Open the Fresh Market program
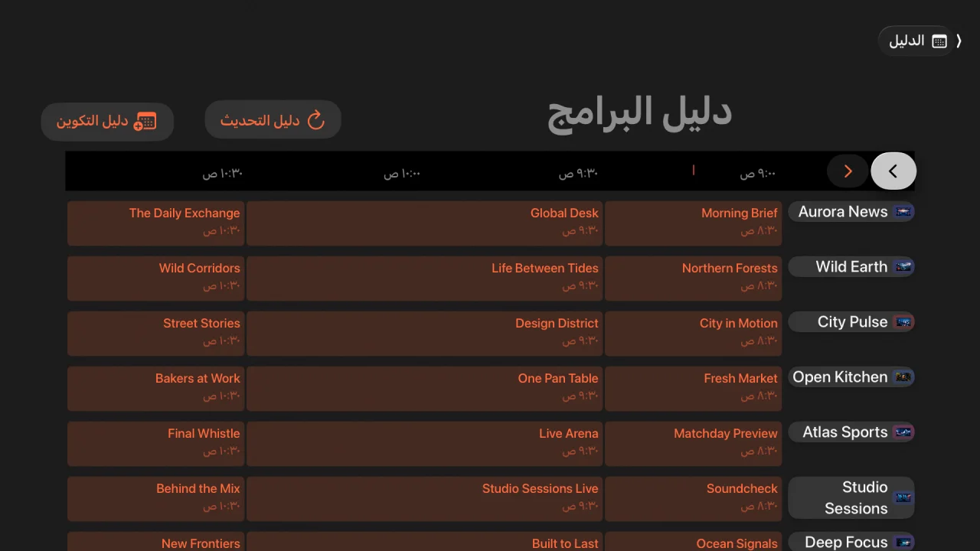 click(694, 389)
